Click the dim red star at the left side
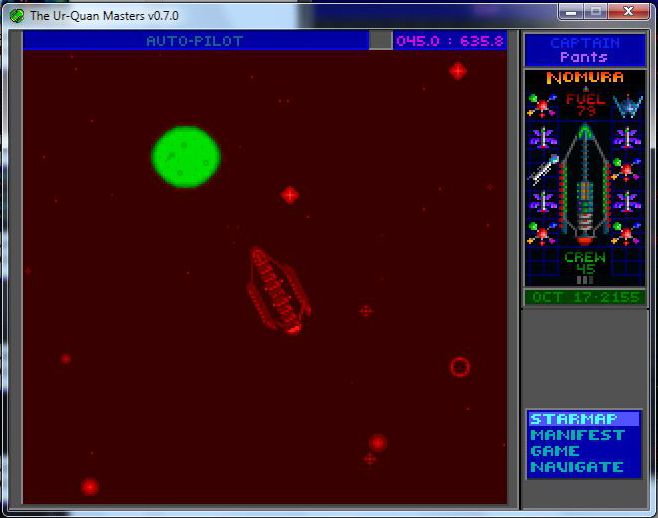This screenshot has height=518, width=658. point(66,358)
